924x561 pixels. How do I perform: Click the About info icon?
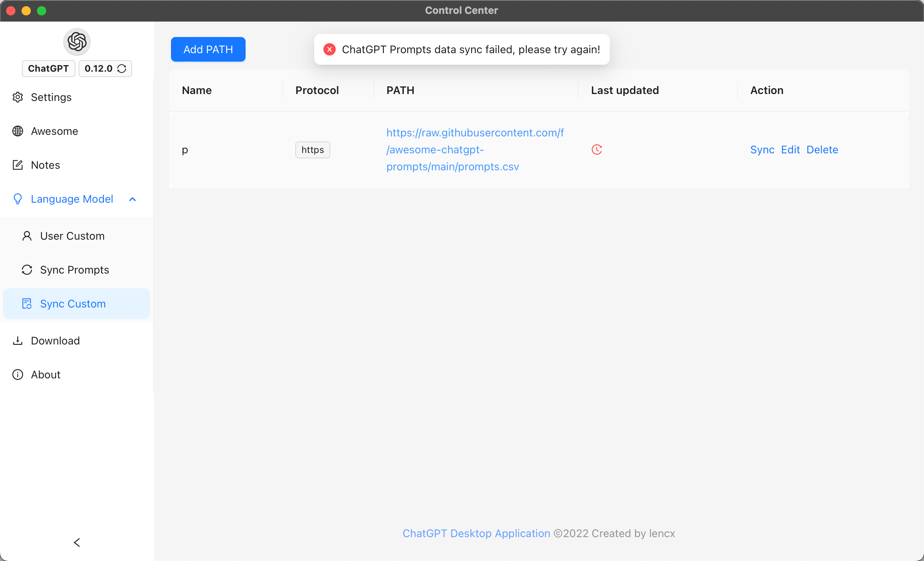18,375
